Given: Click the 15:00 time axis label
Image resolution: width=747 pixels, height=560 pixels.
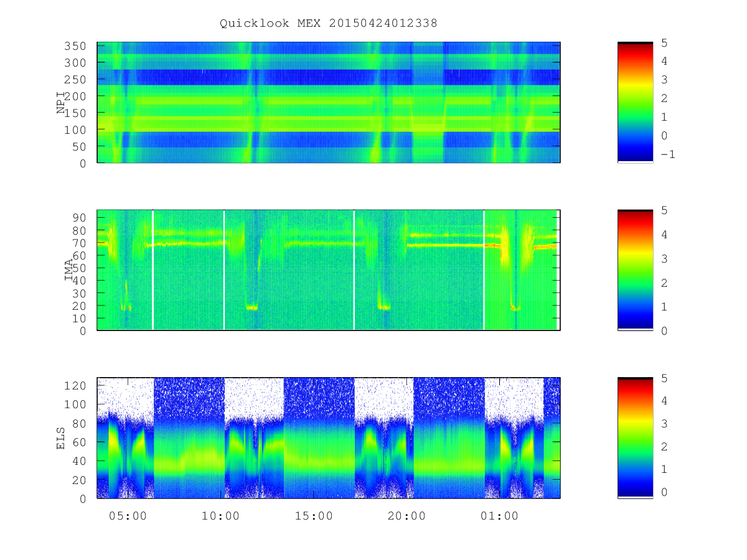Looking at the screenshot, I should pos(314,516).
